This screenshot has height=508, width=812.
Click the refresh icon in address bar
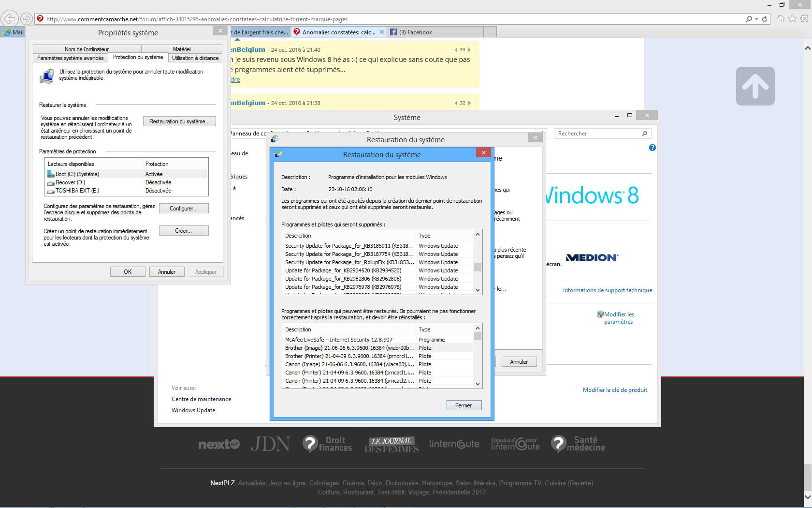point(765,19)
